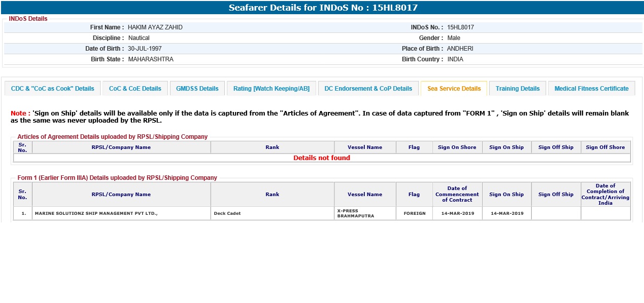Open the GMDSS Details tab
This screenshot has height=303, width=644.
(197, 89)
